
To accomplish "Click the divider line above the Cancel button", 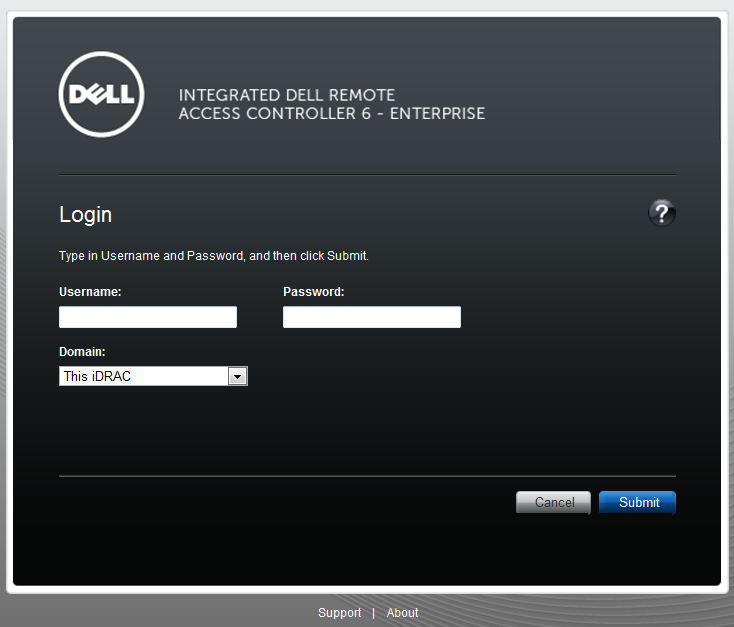I will 367,476.
